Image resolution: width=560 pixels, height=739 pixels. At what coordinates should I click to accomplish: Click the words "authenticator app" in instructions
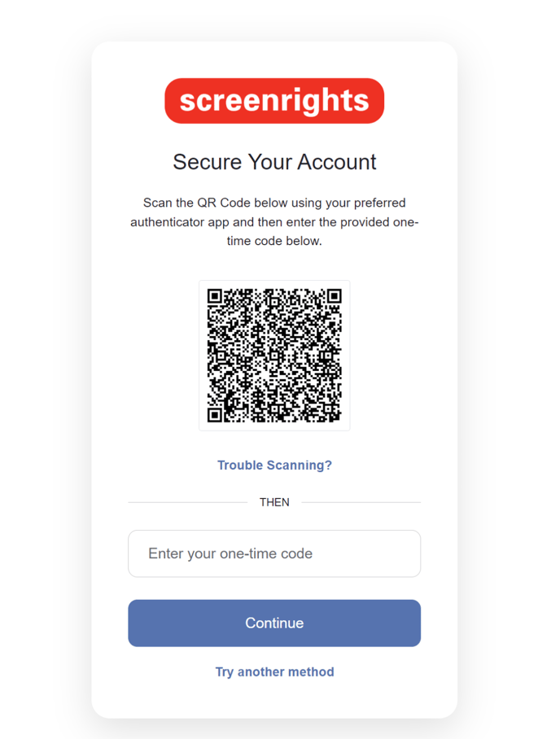[x=180, y=222]
